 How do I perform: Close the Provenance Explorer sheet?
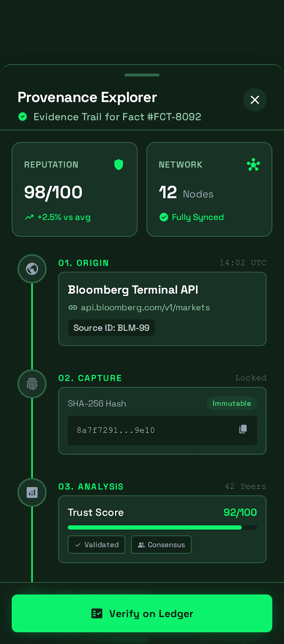[x=255, y=100]
